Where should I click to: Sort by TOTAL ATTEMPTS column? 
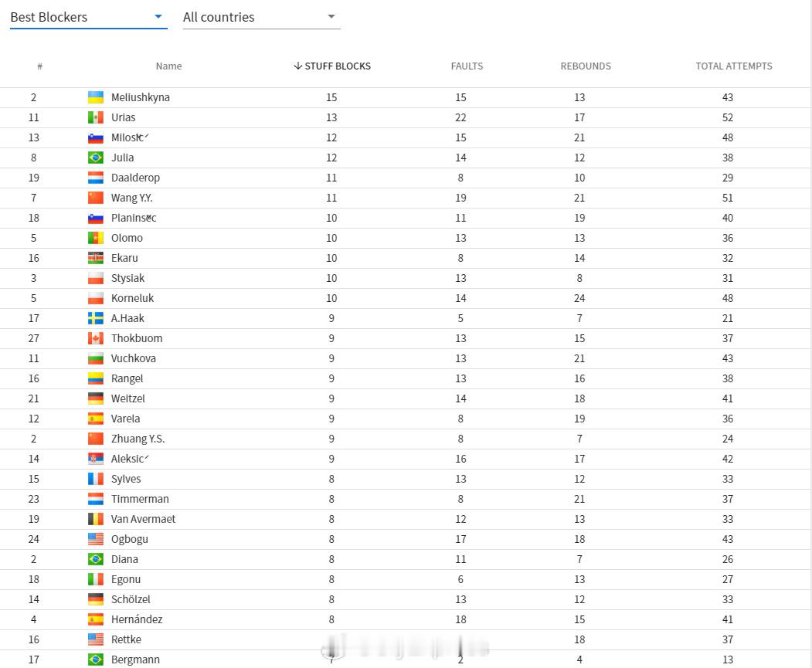click(733, 66)
